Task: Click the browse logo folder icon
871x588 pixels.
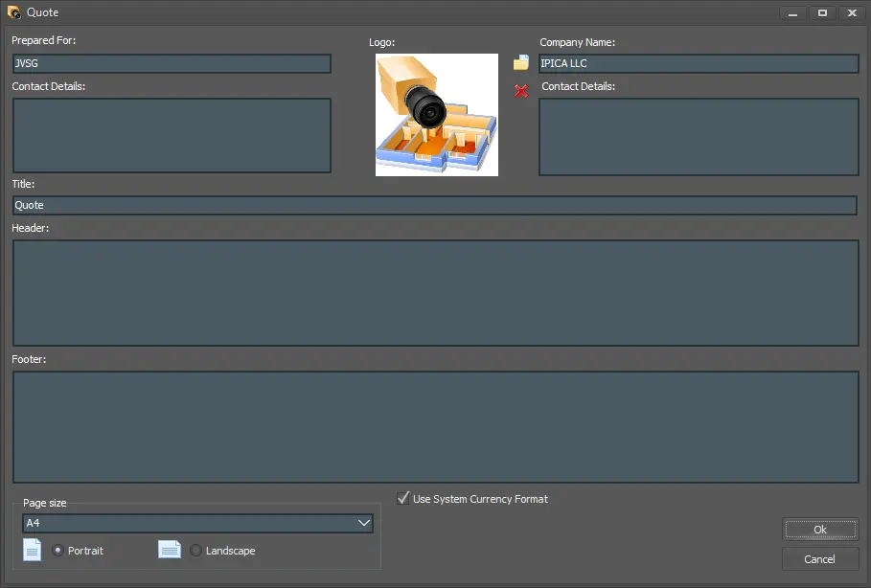Action: pos(521,63)
